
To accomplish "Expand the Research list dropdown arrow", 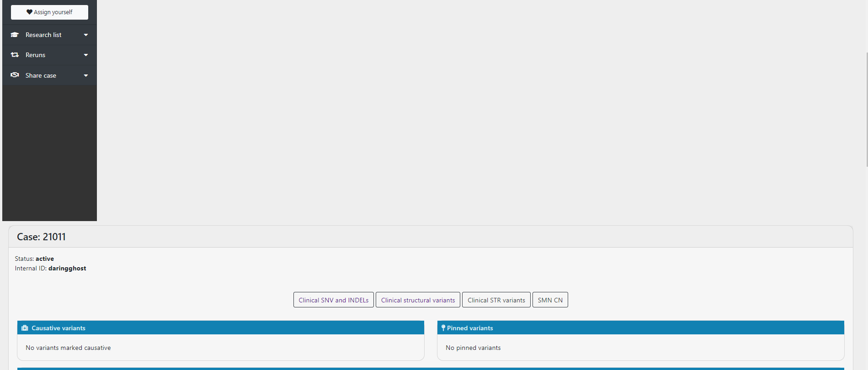I will click(x=86, y=35).
